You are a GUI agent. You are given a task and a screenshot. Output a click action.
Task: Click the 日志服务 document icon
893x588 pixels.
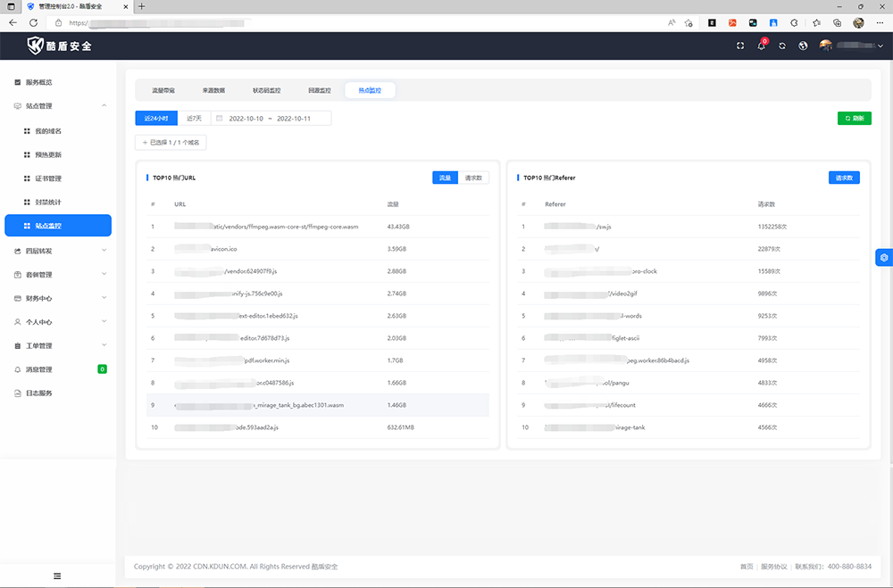[x=18, y=393]
